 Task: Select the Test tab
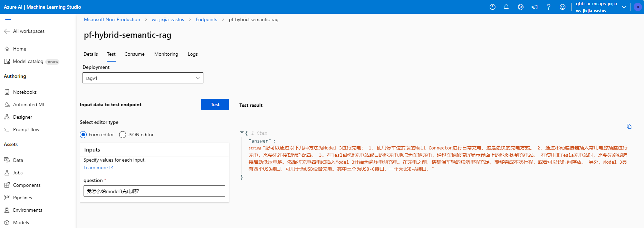[111, 54]
